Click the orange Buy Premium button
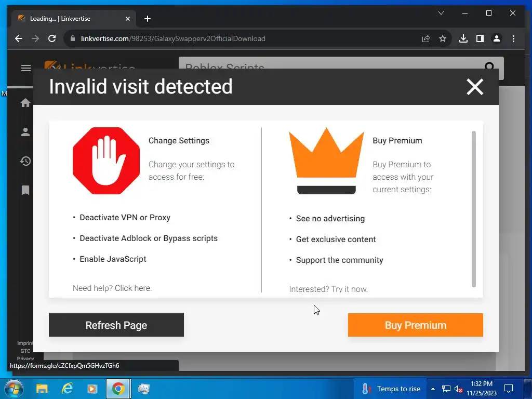532x399 pixels. [x=415, y=325]
